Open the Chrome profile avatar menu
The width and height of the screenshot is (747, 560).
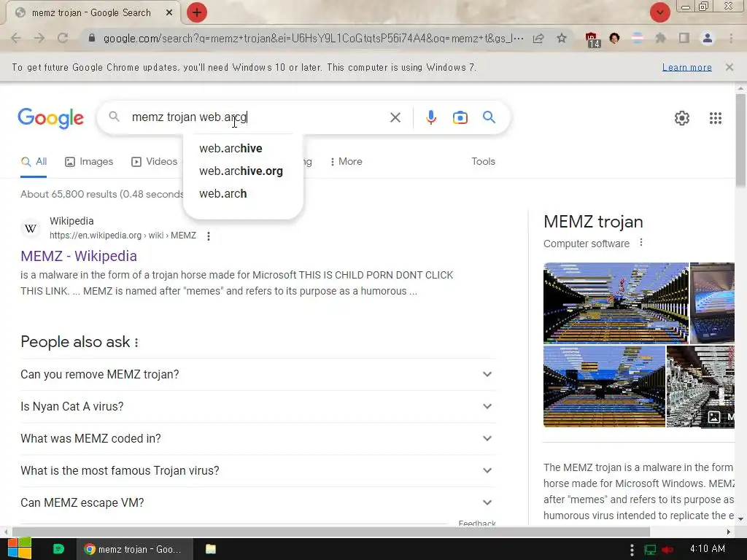pyautogui.click(x=708, y=38)
